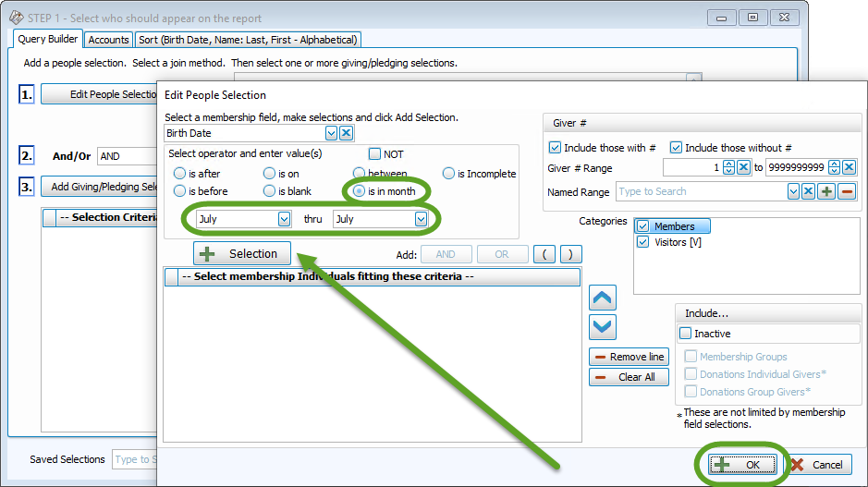Screen dimensions: 868x487
Task: Open the Sort (Birth Date, Name) tab
Action: pos(248,40)
